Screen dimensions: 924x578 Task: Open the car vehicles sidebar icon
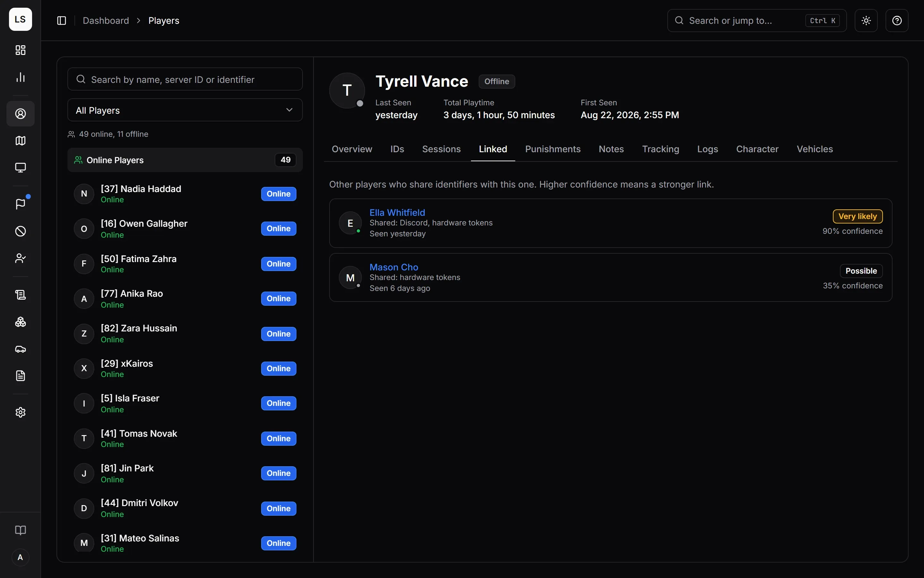(20, 349)
